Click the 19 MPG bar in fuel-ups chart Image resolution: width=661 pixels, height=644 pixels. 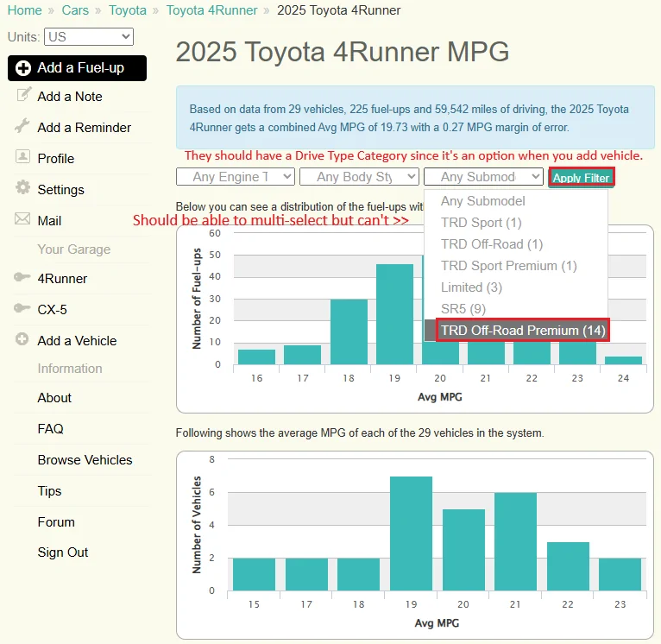[x=394, y=314]
